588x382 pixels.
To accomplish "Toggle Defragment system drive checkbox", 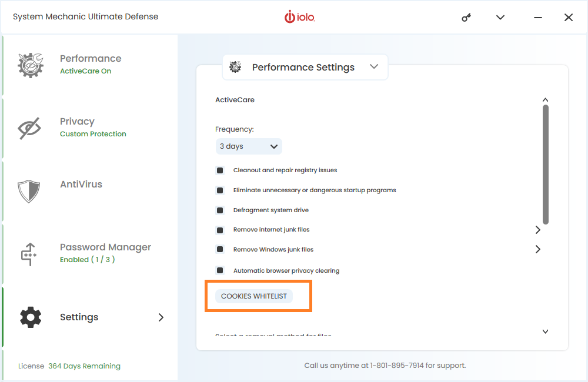I will coord(220,210).
